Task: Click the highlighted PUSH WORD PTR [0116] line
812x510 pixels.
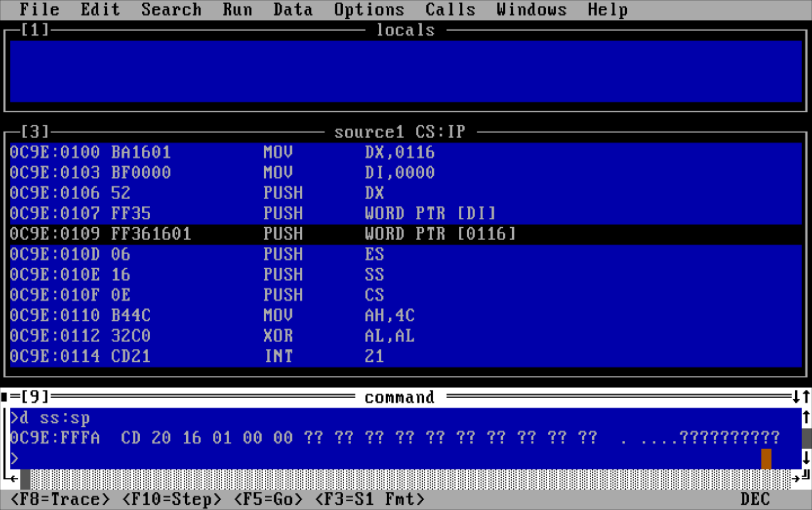Action: 406,234
